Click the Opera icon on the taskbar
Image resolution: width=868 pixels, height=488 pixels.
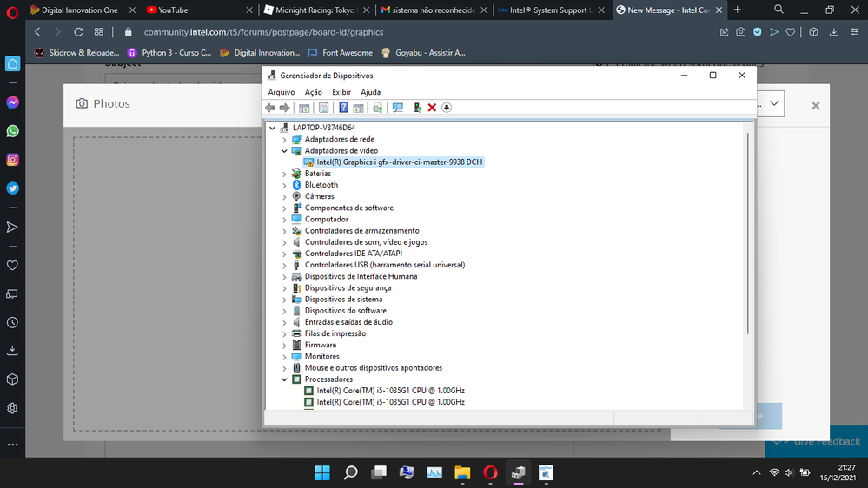[490, 472]
